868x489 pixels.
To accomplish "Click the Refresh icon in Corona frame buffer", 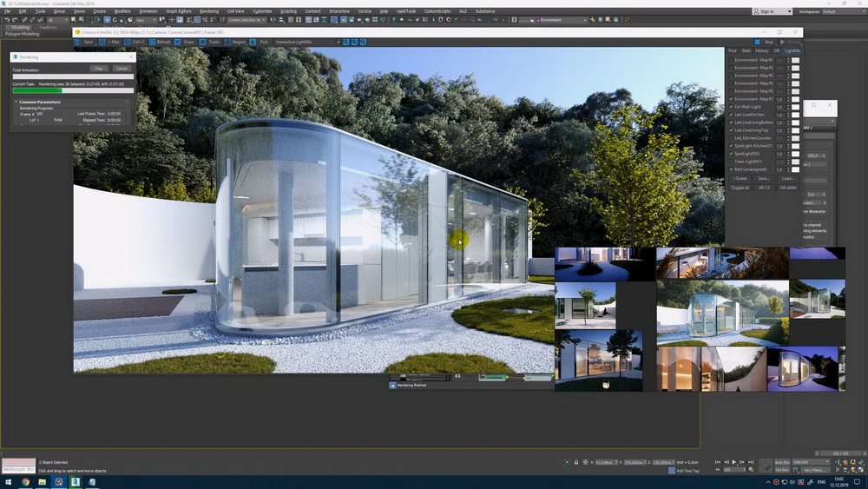I will tap(152, 42).
